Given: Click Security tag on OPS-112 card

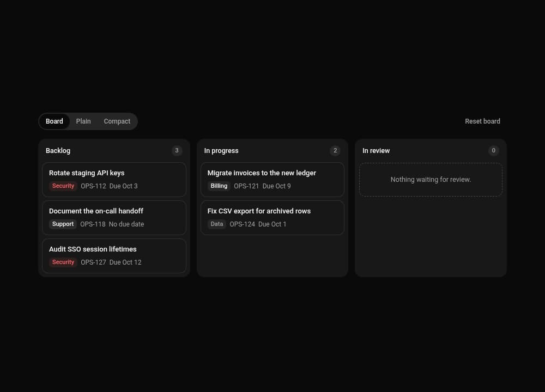Looking at the screenshot, I should pos(63,186).
